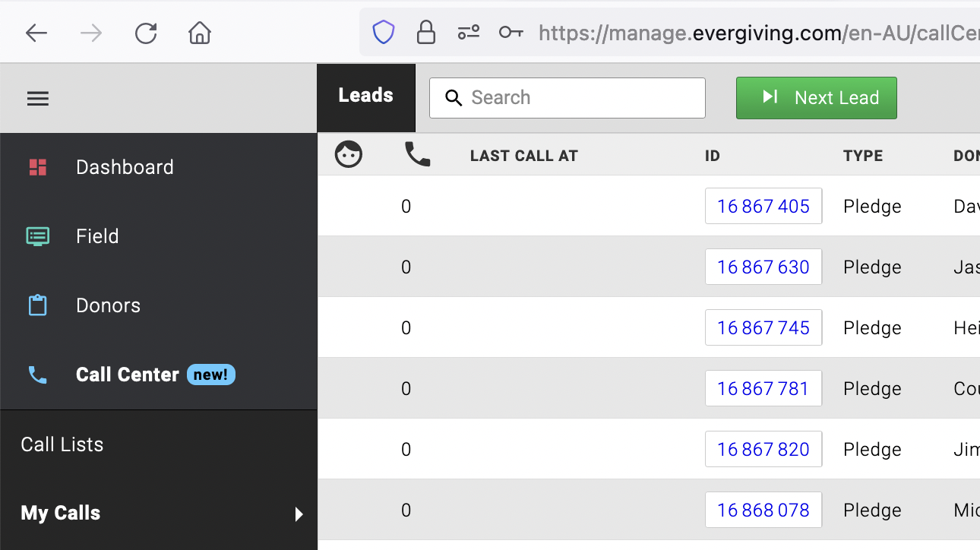
Task: Click call count 0 in row 16 867 781
Action: (406, 389)
